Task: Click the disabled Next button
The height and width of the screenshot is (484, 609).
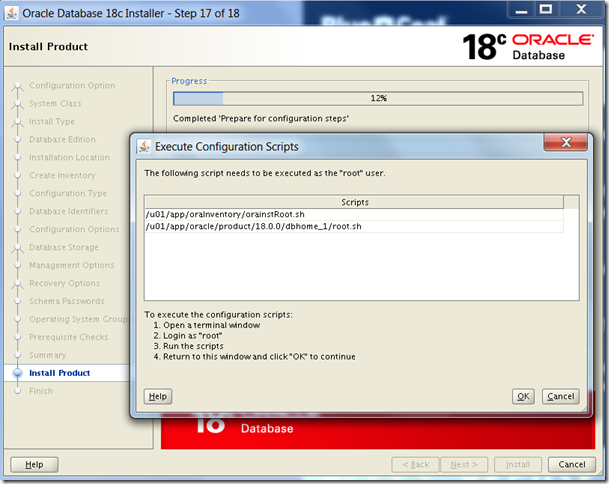Action: (464, 465)
